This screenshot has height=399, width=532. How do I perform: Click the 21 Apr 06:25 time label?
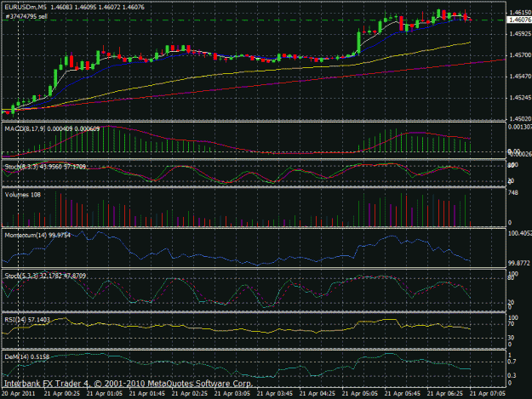[x=445, y=394]
